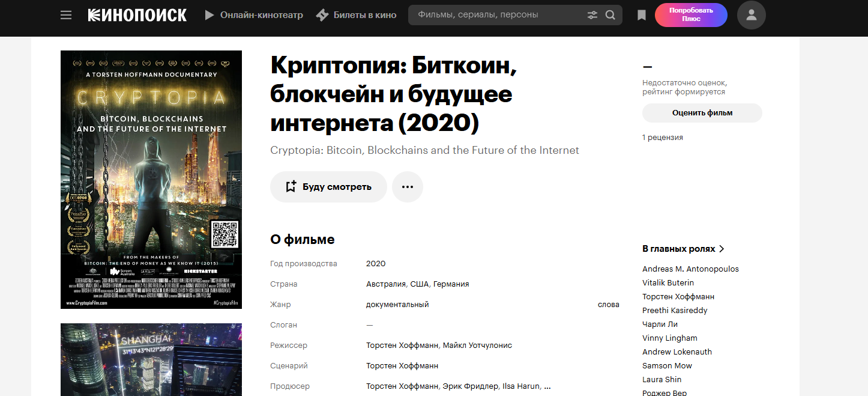Open Торстен Хоффманн in Режиссер row
The height and width of the screenshot is (396, 868).
click(x=402, y=346)
